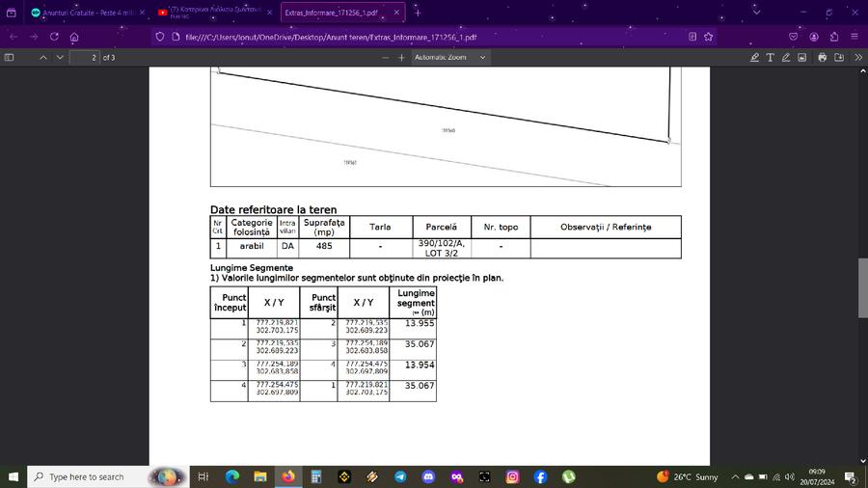Expand the PDF tools overflow menu
The height and width of the screenshot is (488, 868).
(x=857, y=57)
